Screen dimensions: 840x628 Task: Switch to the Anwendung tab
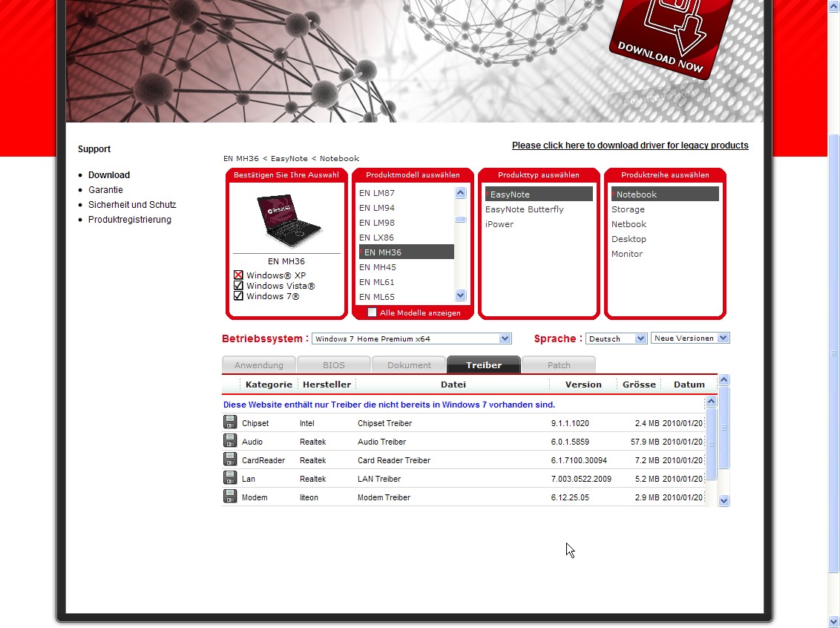click(259, 365)
